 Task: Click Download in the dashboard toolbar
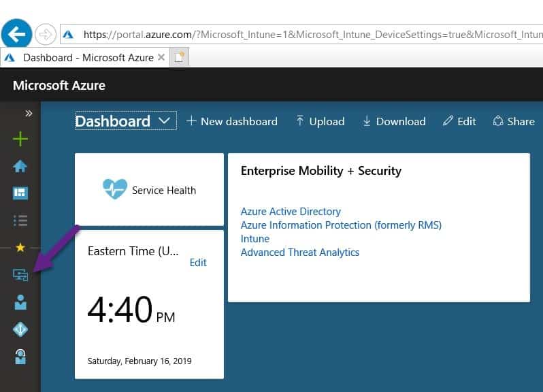(394, 121)
